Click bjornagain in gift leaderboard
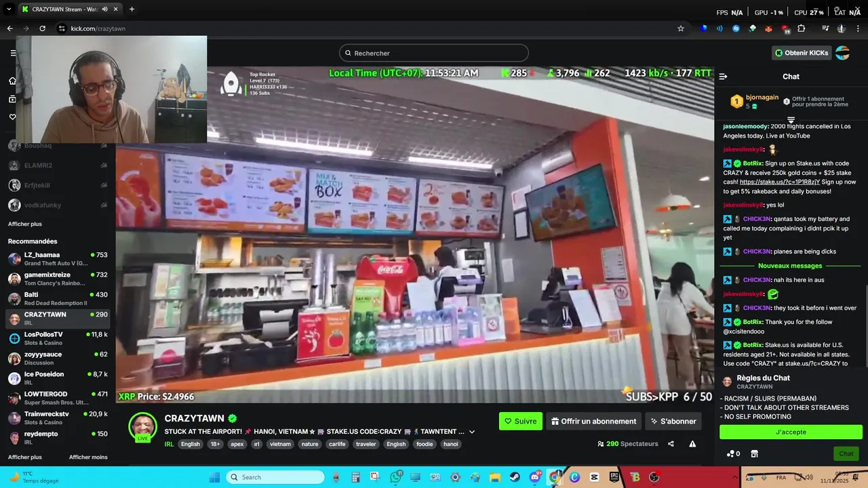868x488 pixels. pos(764,98)
